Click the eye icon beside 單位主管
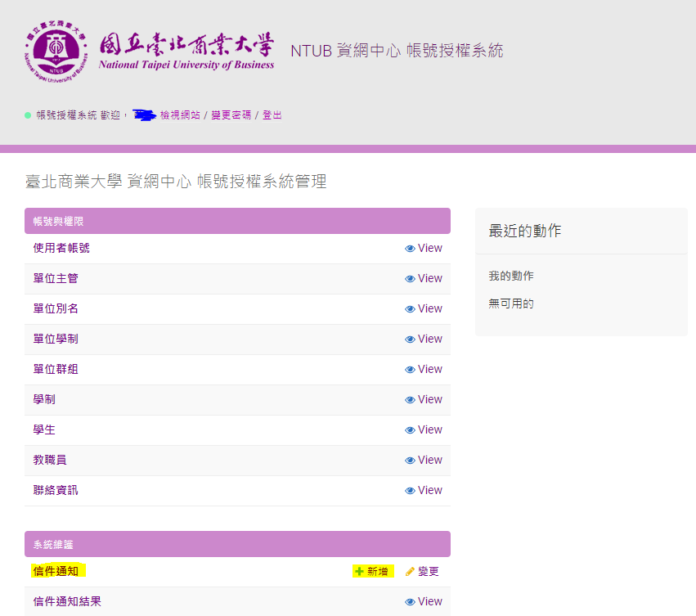The width and height of the screenshot is (696, 616). pos(410,279)
